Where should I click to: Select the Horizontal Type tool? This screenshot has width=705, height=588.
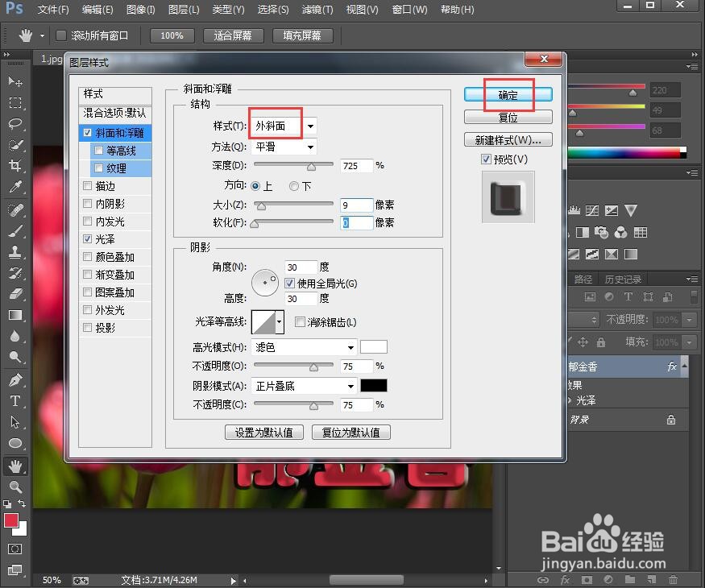15,400
